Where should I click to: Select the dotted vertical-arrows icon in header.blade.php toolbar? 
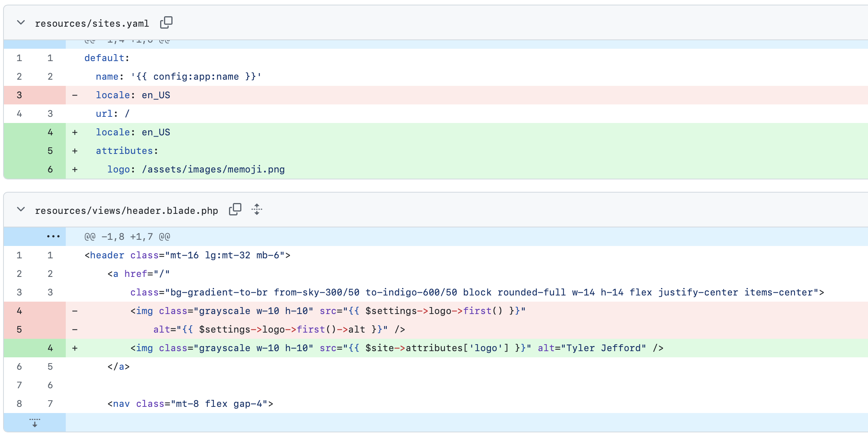point(256,210)
